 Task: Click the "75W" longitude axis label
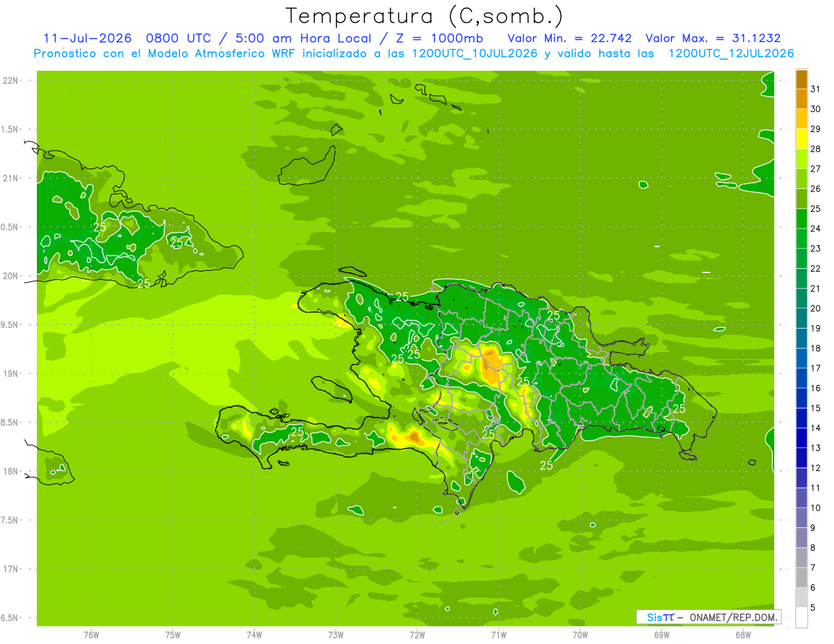pyautogui.click(x=173, y=635)
